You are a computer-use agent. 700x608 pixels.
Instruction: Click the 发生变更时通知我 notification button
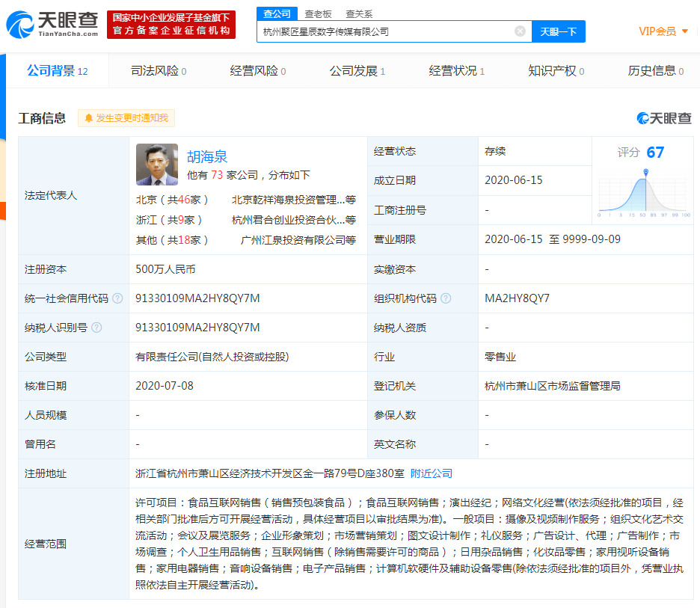(126, 118)
